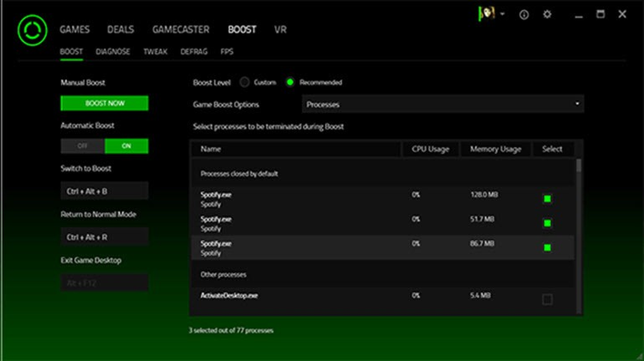This screenshot has width=644, height=361.
Task: Click the 51.7 MB memory value
Action: (482, 219)
